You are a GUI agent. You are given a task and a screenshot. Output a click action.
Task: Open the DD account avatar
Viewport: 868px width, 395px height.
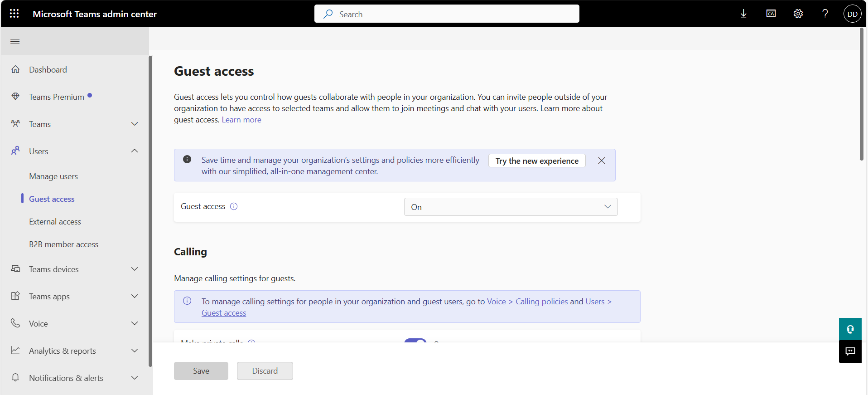(x=852, y=14)
